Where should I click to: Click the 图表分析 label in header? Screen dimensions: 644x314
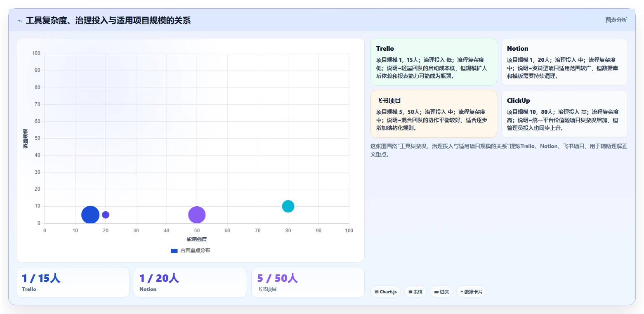(616, 20)
